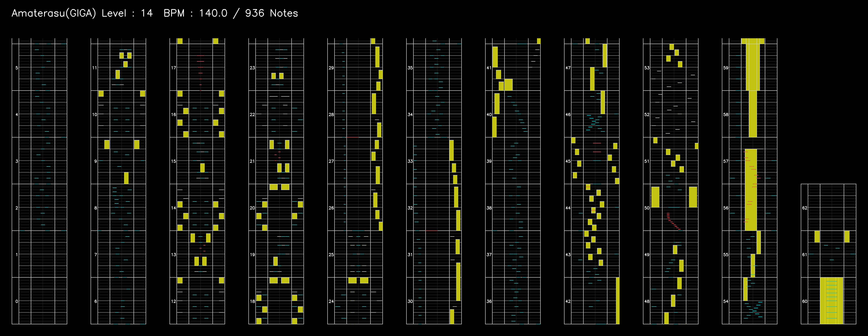Select measure number 29 label
Screen dimensions: 868x336
331,68
